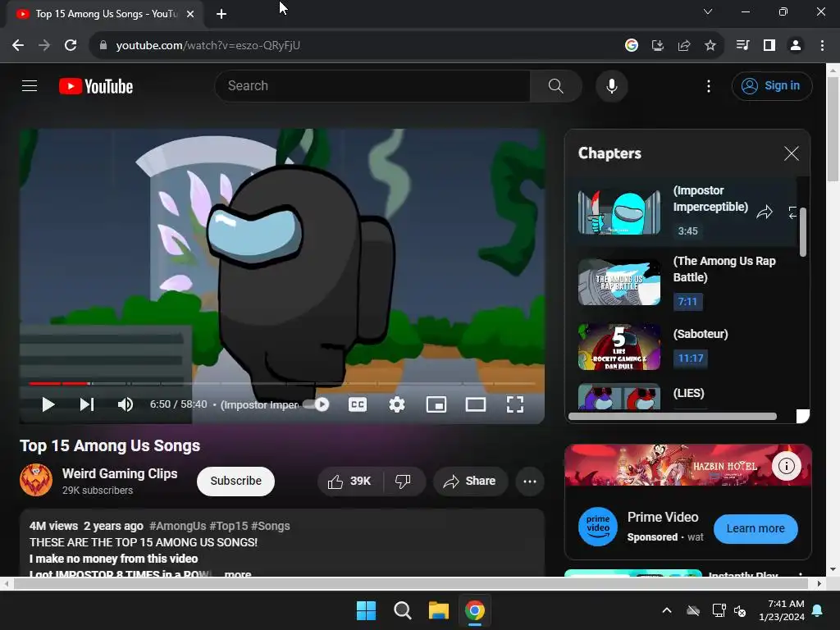Jump to chapter timestamp 7:11
This screenshot has height=630, width=840.
point(688,302)
